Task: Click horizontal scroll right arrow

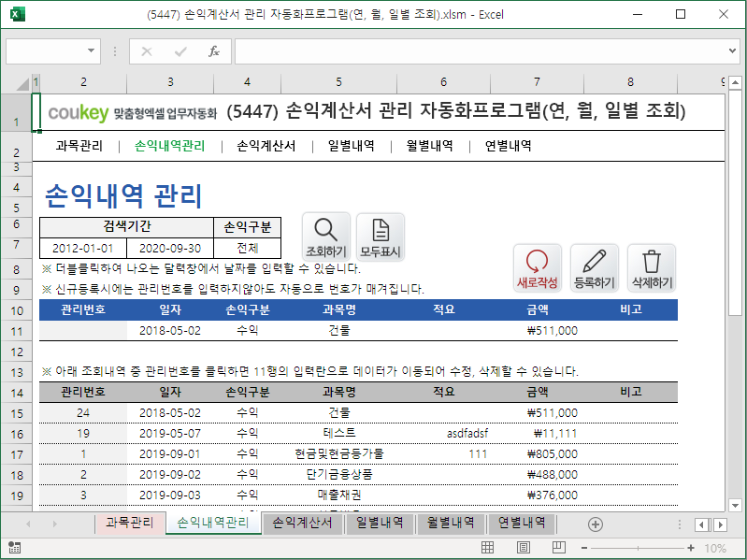Action: [720, 524]
